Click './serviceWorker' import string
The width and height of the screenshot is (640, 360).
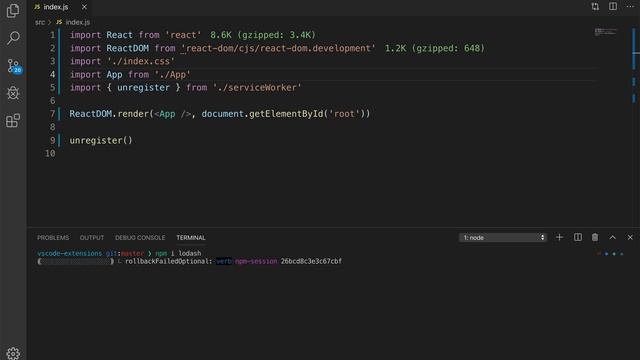click(257, 88)
